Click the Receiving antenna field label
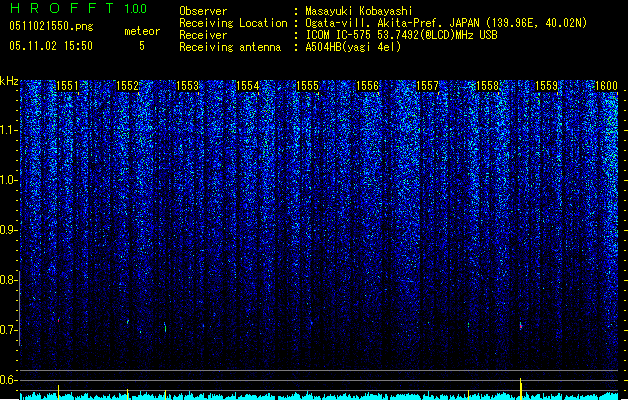Image resolution: width=629 pixels, height=400 pixels. pyautogui.click(x=230, y=47)
